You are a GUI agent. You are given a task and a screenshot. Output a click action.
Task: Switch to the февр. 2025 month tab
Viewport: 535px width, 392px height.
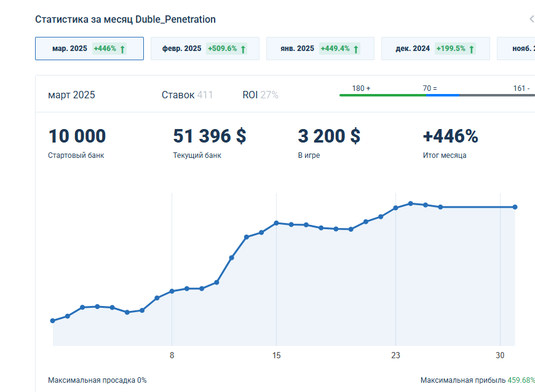pos(205,49)
